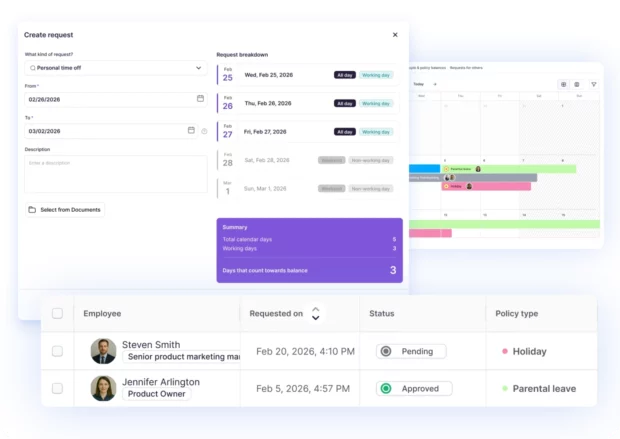Viewport: 620px width, 439px height.
Task: Click the Select from Documents button
Action: (65, 210)
